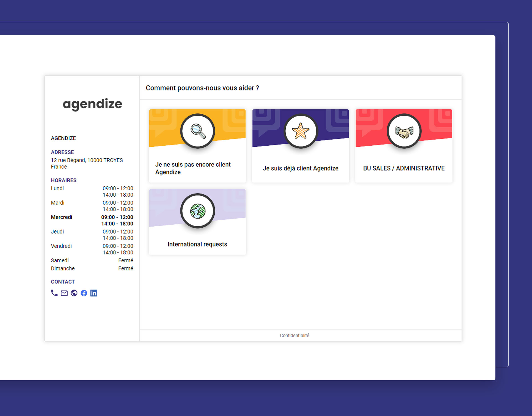Open the BU SALES / ADMINISTRATIVE option

pos(404,168)
